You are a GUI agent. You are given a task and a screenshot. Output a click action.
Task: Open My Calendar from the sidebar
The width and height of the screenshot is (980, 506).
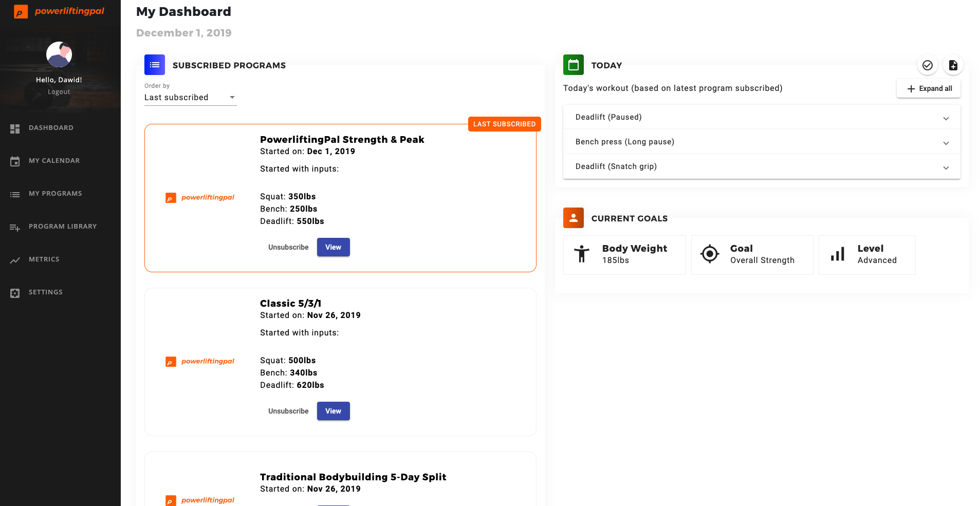[x=54, y=161]
